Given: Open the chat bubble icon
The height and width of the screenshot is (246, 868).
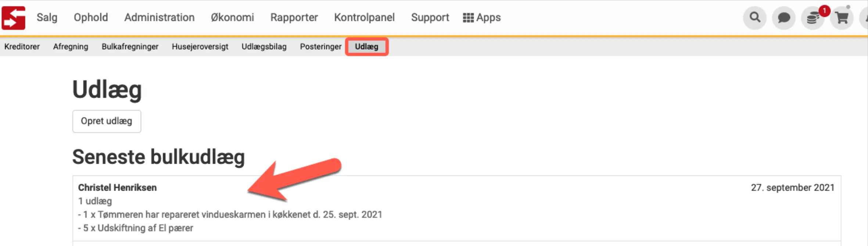Looking at the screenshot, I should coord(783,18).
